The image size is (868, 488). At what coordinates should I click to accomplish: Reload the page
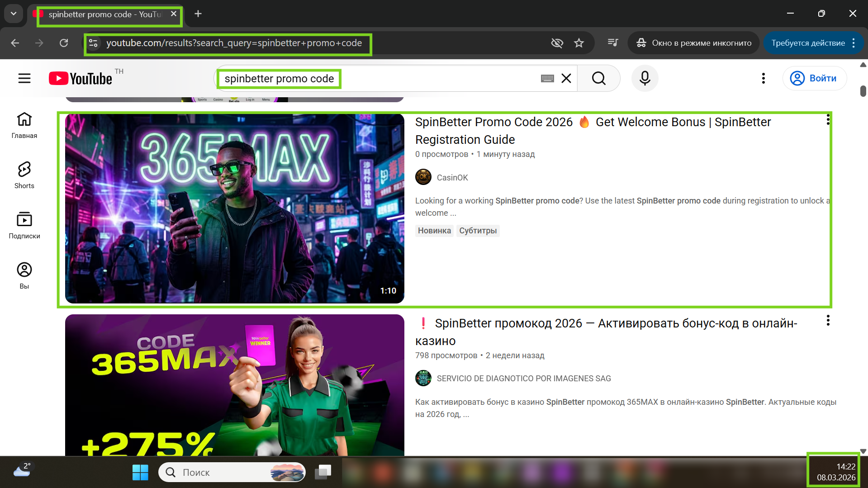(64, 43)
